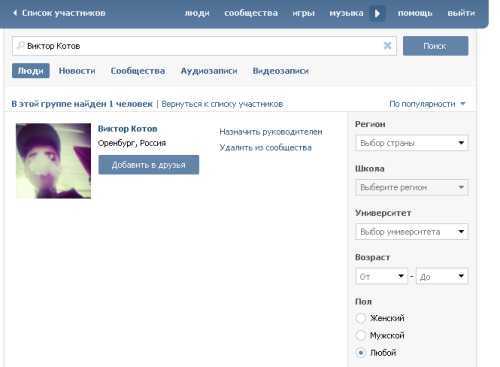500x367 pixels.
Task: Click the Оренбург, Россия location text
Action: point(132,143)
